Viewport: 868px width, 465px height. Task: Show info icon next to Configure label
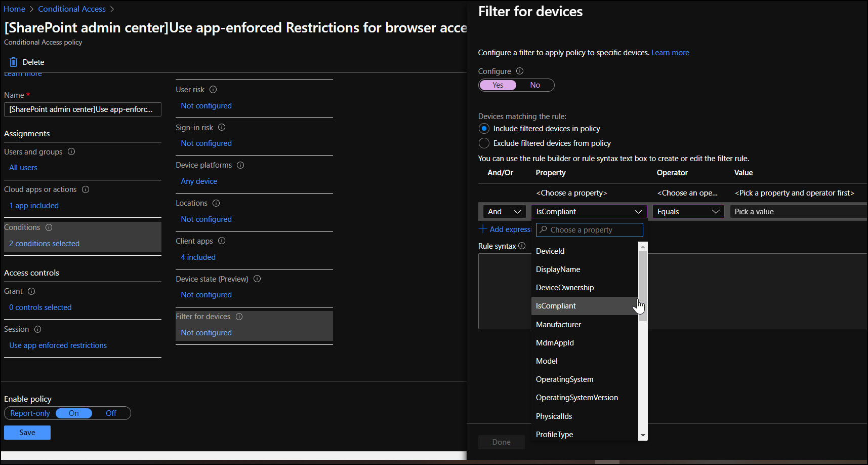pos(520,71)
